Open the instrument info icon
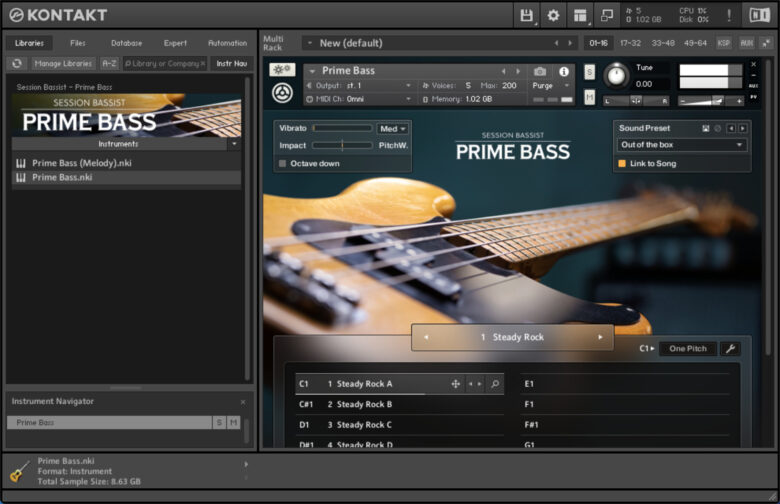780x504 pixels. (564, 72)
